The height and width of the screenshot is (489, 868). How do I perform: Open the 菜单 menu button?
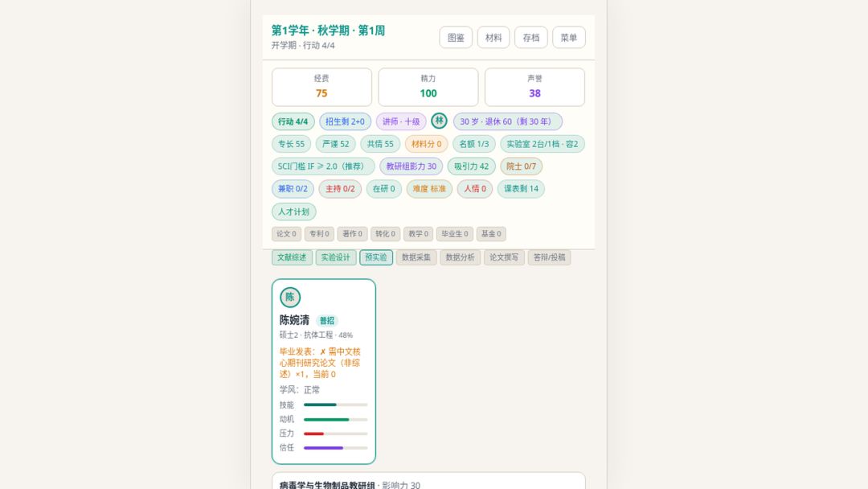pos(568,38)
